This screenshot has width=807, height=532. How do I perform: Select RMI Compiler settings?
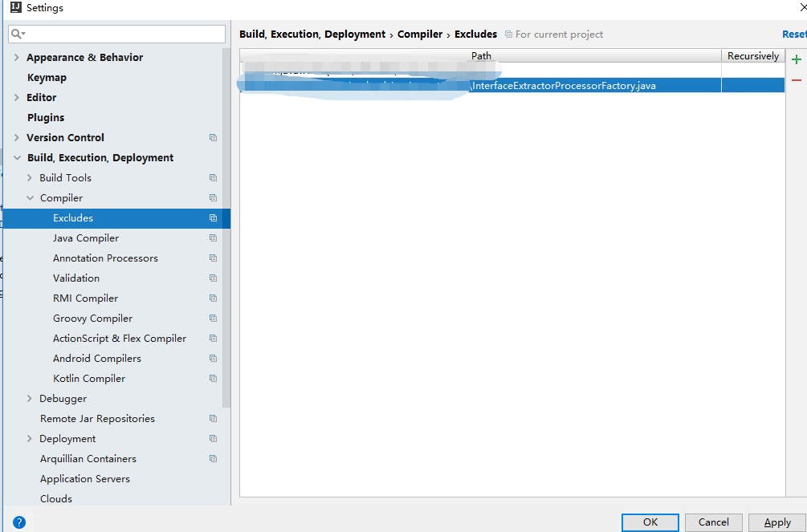coord(85,298)
